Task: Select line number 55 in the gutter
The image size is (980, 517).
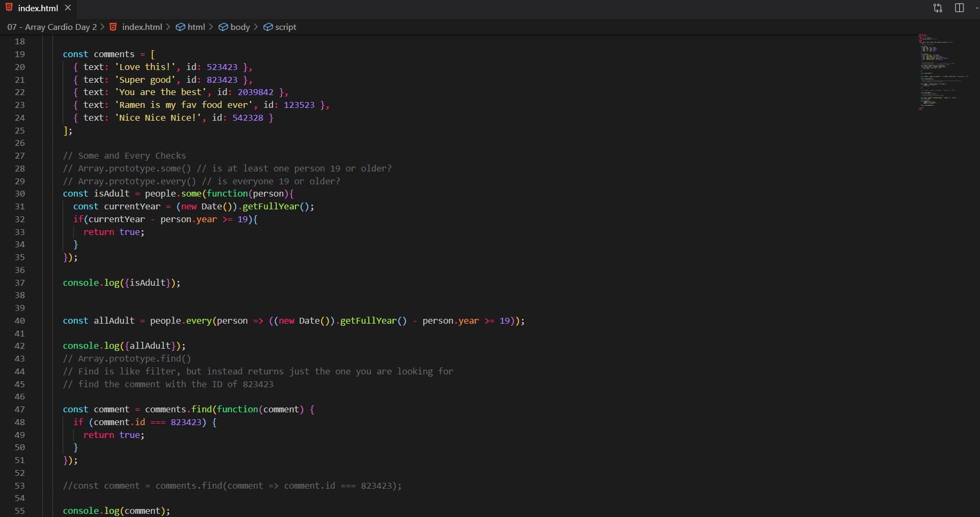Action: pyautogui.click(x=20, y=511)
